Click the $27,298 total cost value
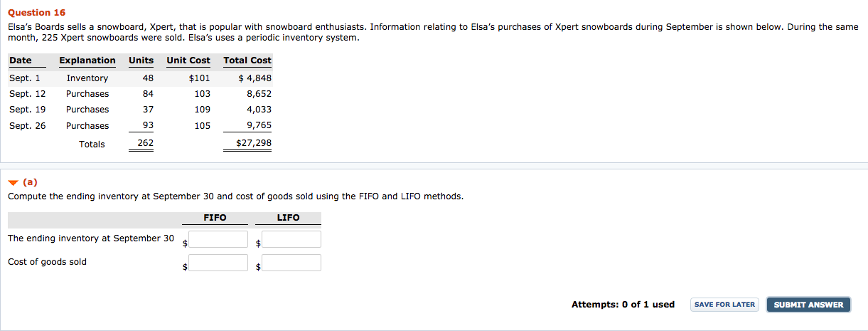The width and height of the screenshot is (868, 331). pyautogui.click(x=254, y=144)
